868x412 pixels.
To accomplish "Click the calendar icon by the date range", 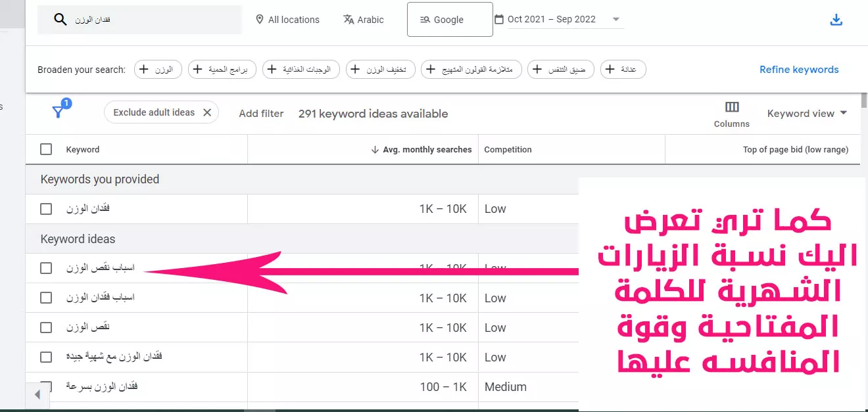I will coord(499,19).
